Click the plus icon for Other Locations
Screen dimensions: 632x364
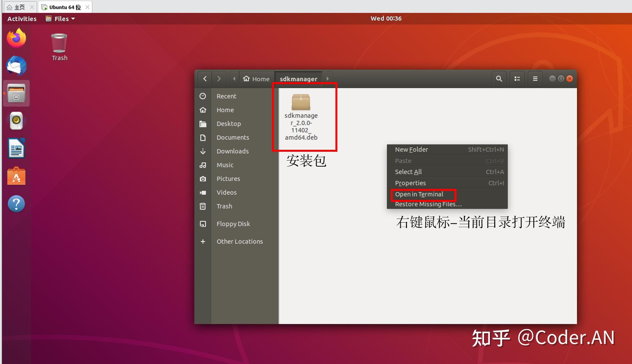tap(203, 241)
